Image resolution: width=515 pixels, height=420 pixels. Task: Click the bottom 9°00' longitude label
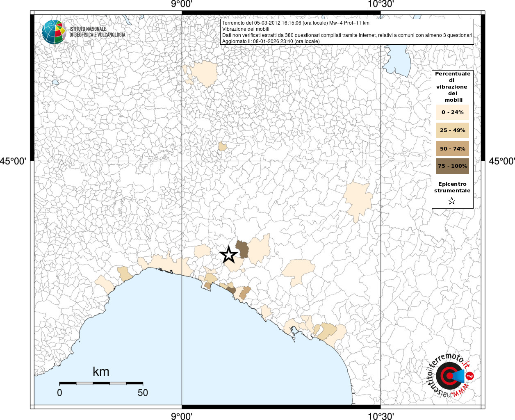click(182, 416)
